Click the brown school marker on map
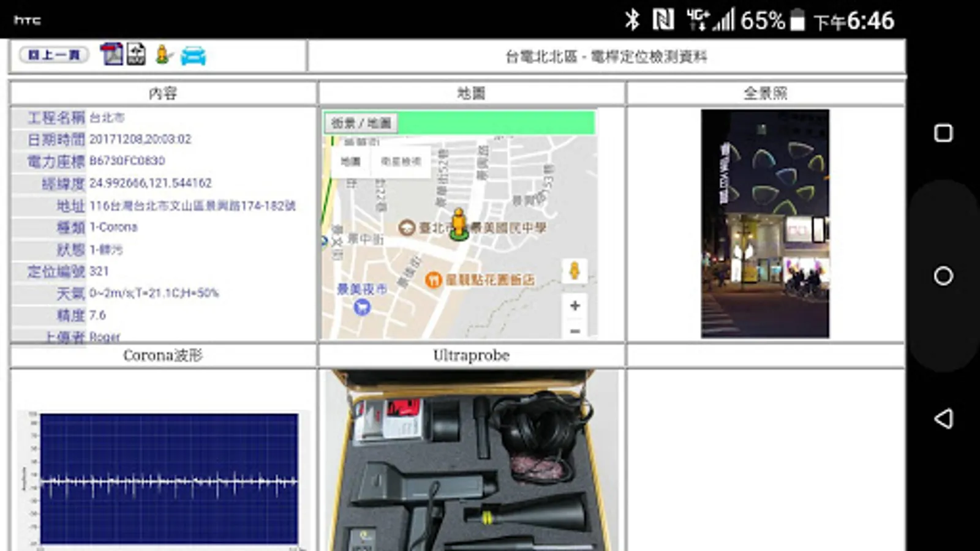This screenshot has width=980, height=551. point(406,228)
